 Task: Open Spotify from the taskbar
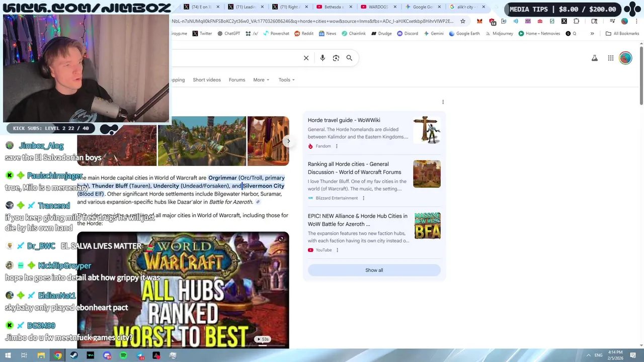tap(123, 355)
